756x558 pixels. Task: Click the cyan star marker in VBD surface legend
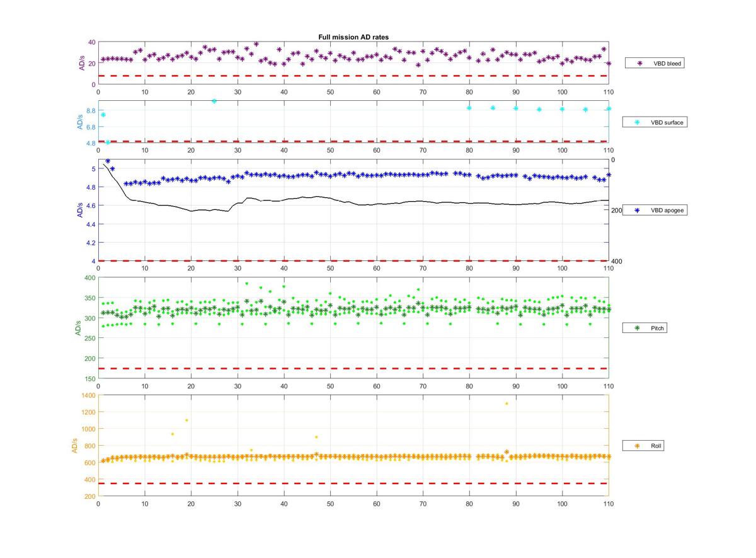click(x=638, y=122)
